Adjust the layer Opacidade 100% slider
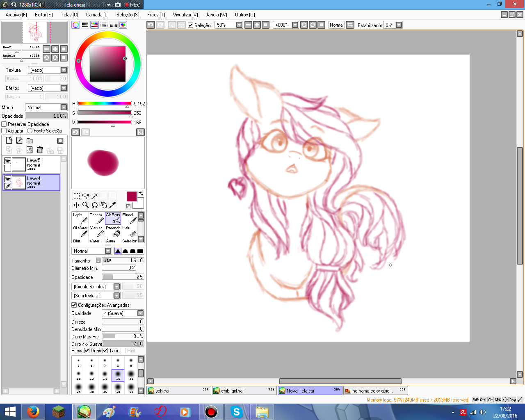The image size is (525, 420). (x=46, y=116)
